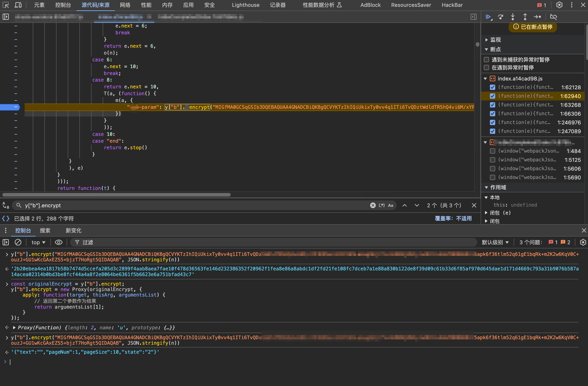Screen dimensions: 588x386
Task: Deactivate all breakpoints
Action: tap(553, 17)
